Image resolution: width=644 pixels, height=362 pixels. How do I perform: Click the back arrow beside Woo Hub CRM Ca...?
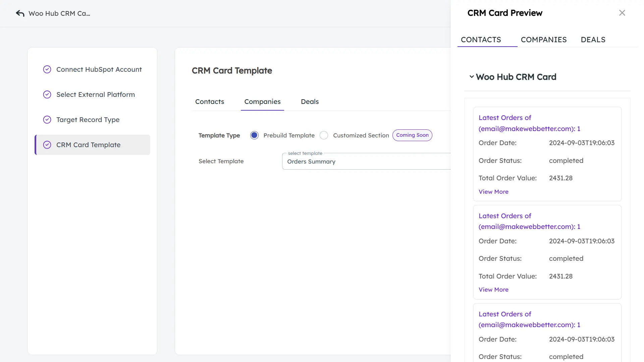(x=20, y=13)
